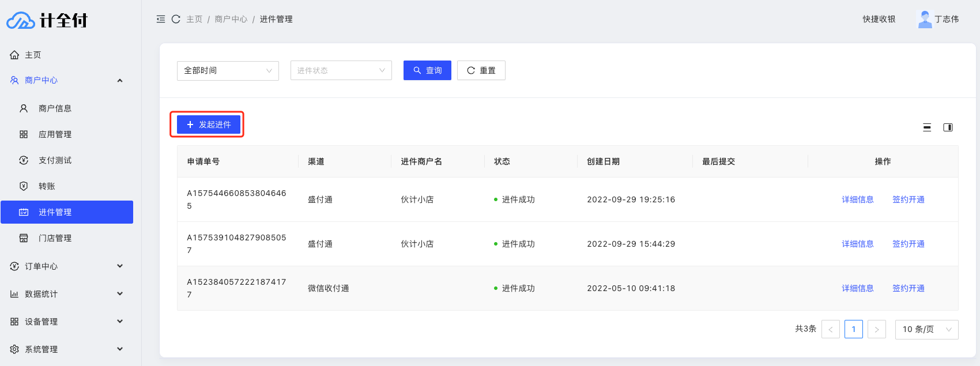Click the 应用管理 grid icon

(24, 134)
